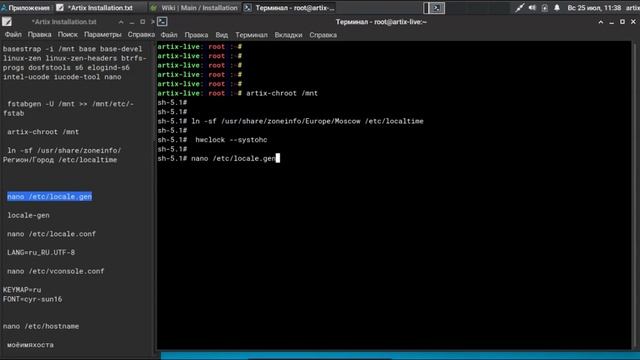Click terminal line with 'zoneinfo/Europe/Moscow'
Screen dimensions: 640x360
pyautogui.click(x=291, y=121)
